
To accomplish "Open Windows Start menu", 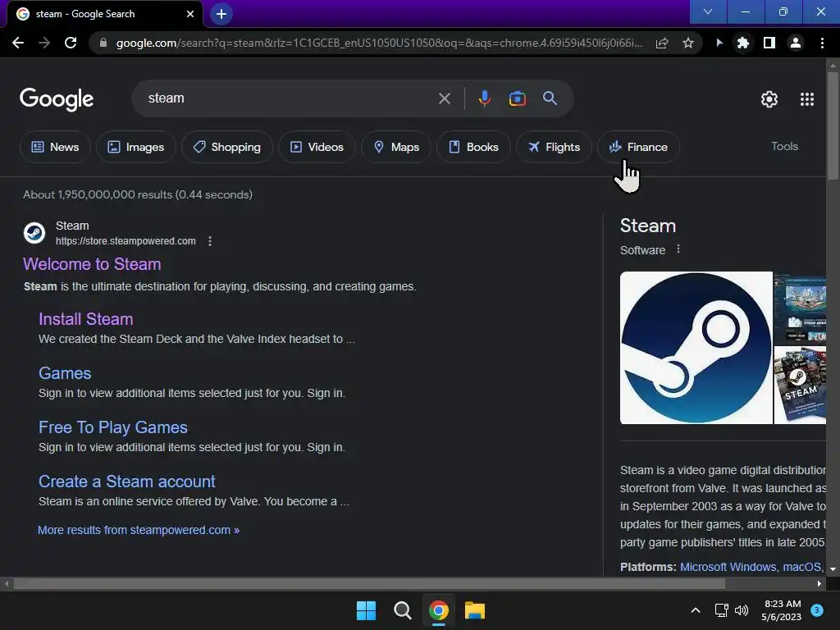I will click(367, 610).
